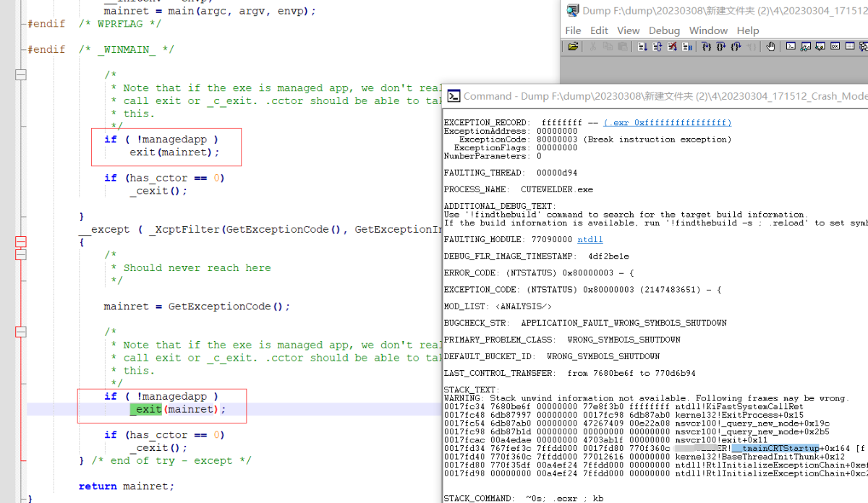Open the Debug menu

(664, 30)
